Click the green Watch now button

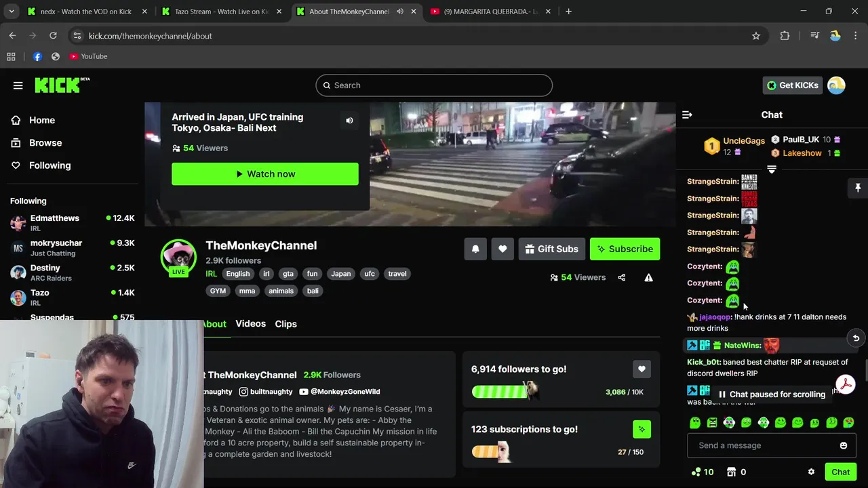[x=265, y=174]
